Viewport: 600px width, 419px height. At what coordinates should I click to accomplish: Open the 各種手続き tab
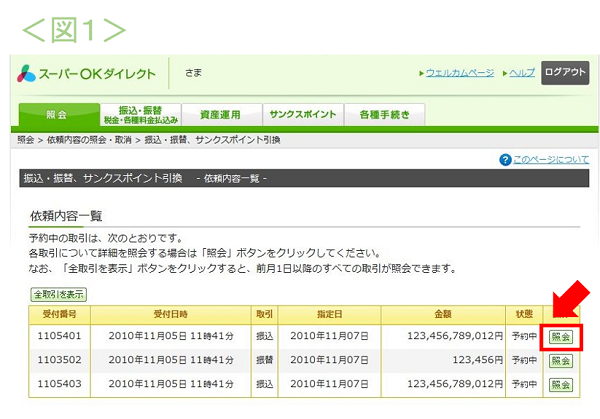coord(384,114)
